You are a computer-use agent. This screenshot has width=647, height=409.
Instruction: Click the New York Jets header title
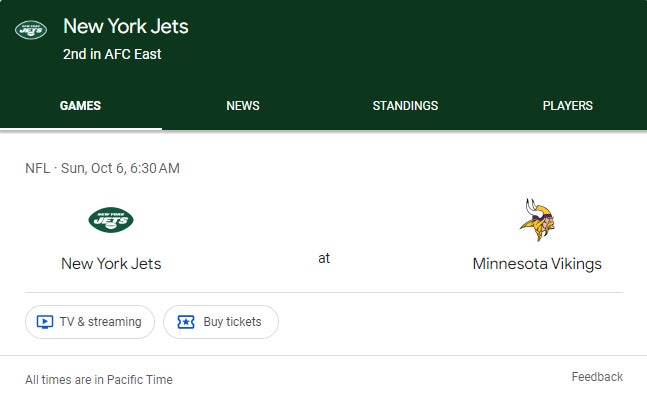[125, 26]
